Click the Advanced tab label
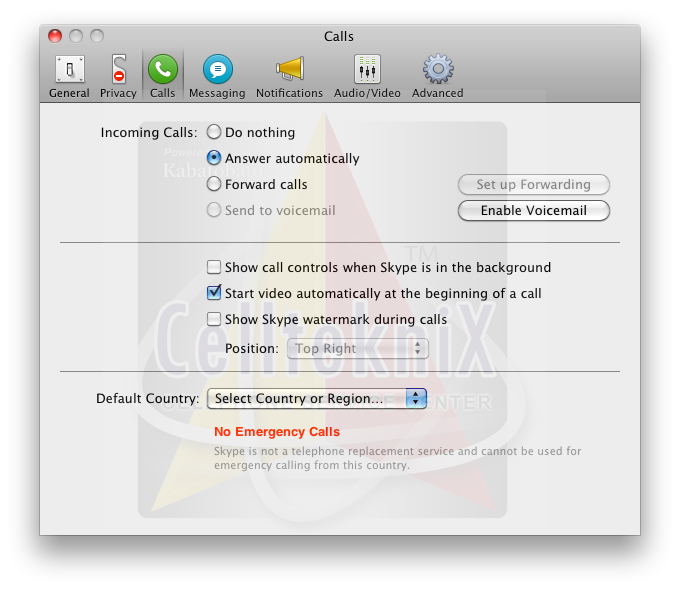The width and height of the screenshot is (680, 590). (438, 93)
